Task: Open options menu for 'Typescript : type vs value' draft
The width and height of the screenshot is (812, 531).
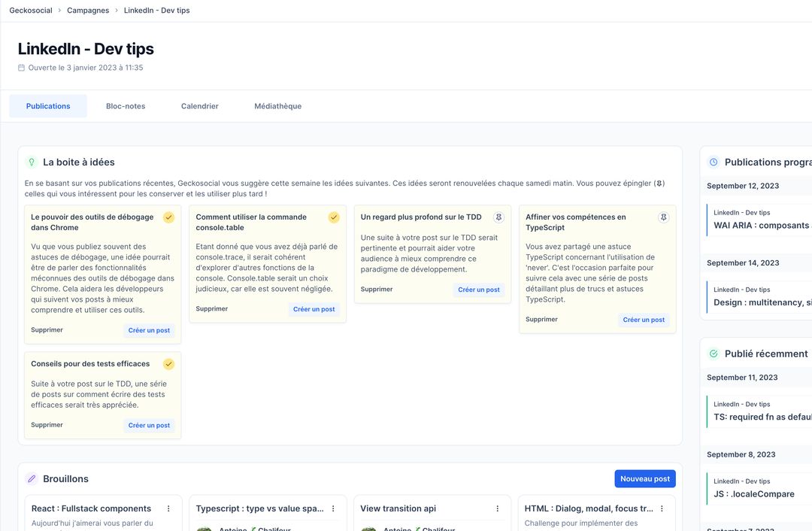Action: tap(333, 508)
